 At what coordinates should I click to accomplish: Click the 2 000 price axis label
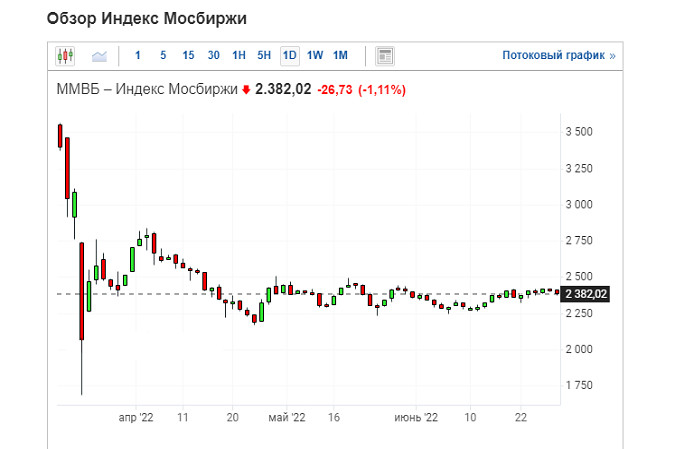click(579, 349)
